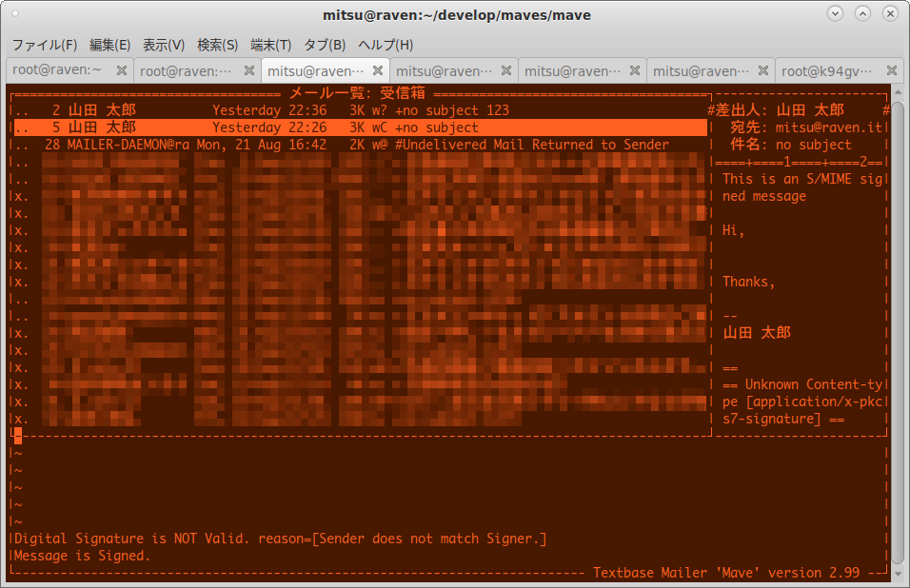
Task: Open the 検索(S) menu
Action: coord(217,45)
